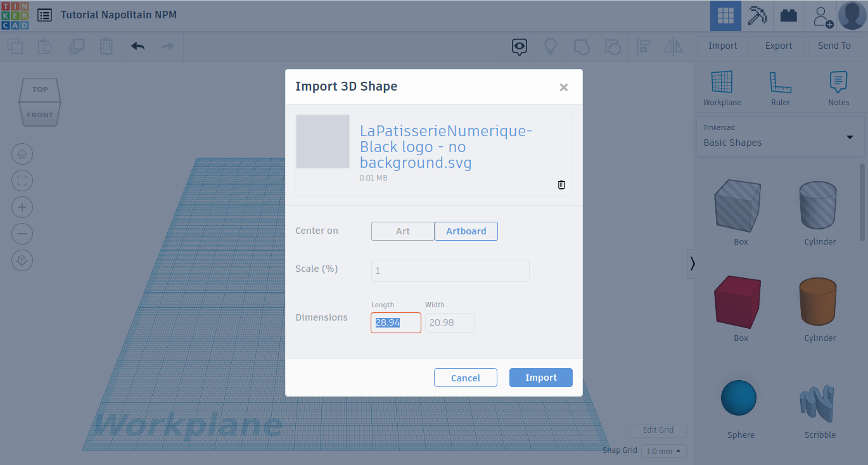Toggle perspective/orthographic view cube icon
Viewport: 868px width, 465px height.
(22, 260)
